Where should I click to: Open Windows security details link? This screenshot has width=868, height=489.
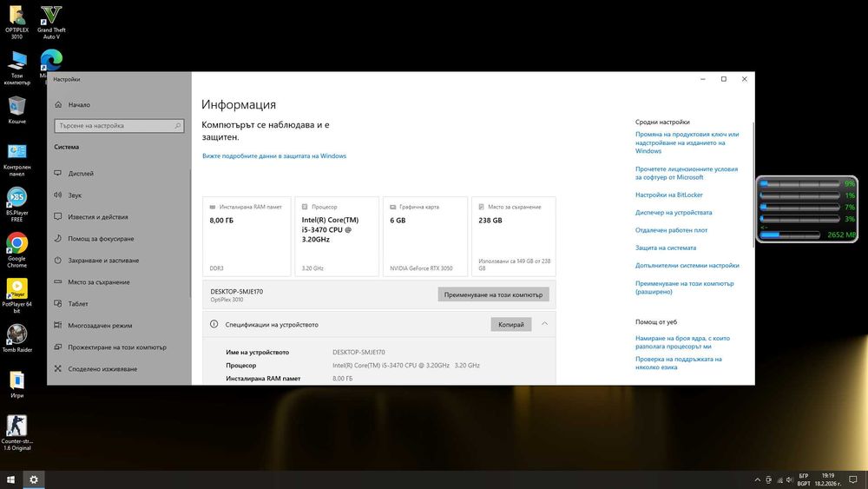coord(274,156)
